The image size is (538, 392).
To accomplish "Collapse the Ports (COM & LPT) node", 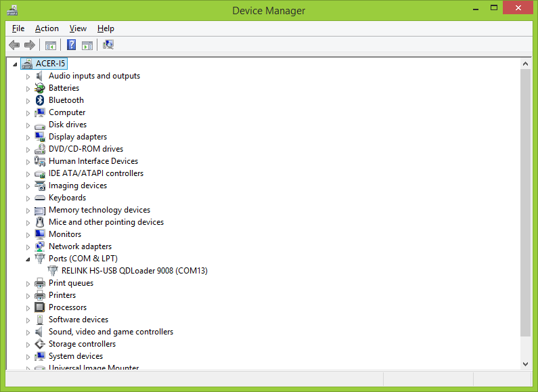I will pos(28,259).
